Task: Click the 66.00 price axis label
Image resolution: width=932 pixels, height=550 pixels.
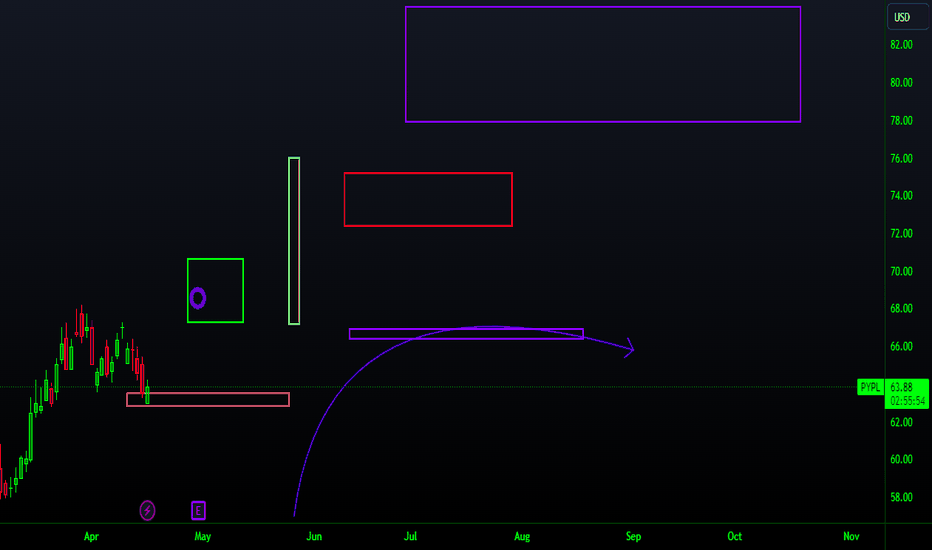Action: 901,347
